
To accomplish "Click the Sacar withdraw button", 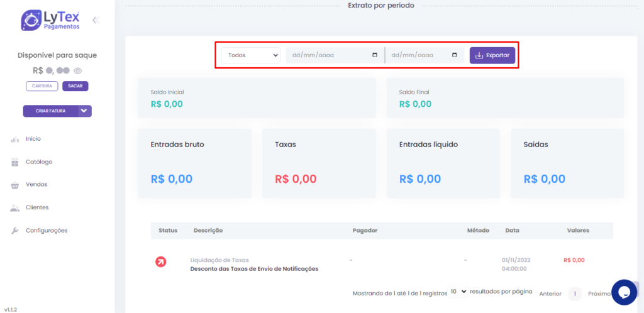I will [75, 86].
